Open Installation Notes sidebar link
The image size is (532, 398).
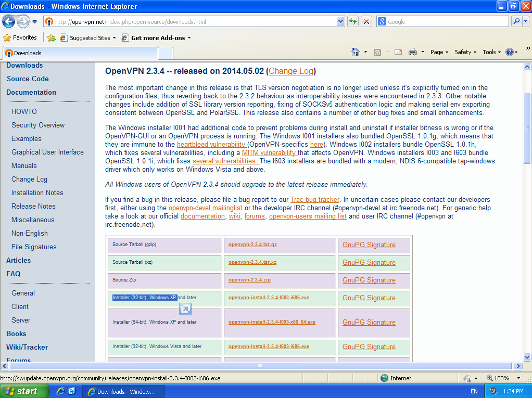tap(37, 192)
